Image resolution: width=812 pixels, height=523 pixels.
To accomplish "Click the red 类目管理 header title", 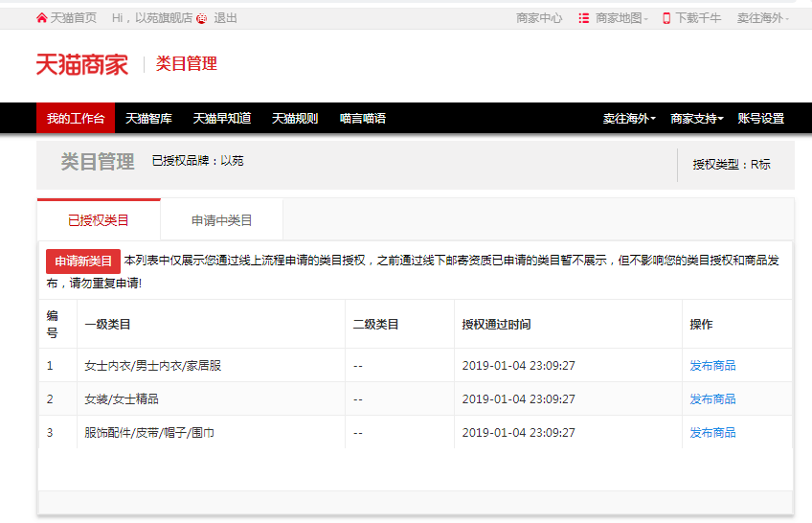I will pyautogui.click(x=187, y=63).
